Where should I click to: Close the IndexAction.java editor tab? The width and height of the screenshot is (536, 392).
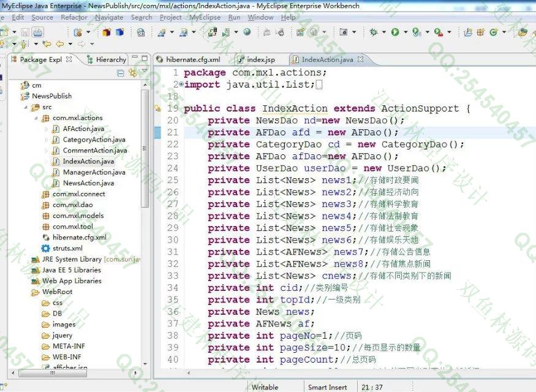point(360,59)
